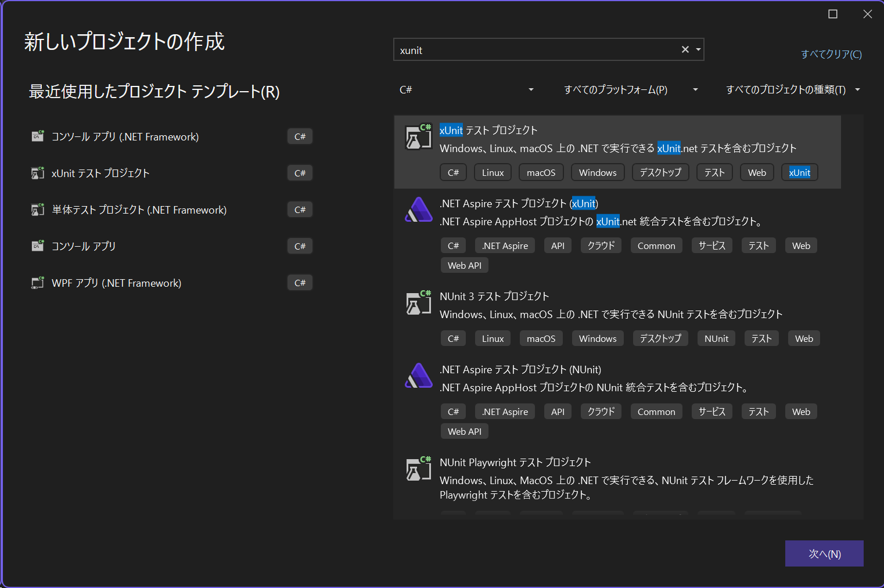Click the Linux tag in xUnit result
This screenshot has width=884, height=588.
point(493,172)
